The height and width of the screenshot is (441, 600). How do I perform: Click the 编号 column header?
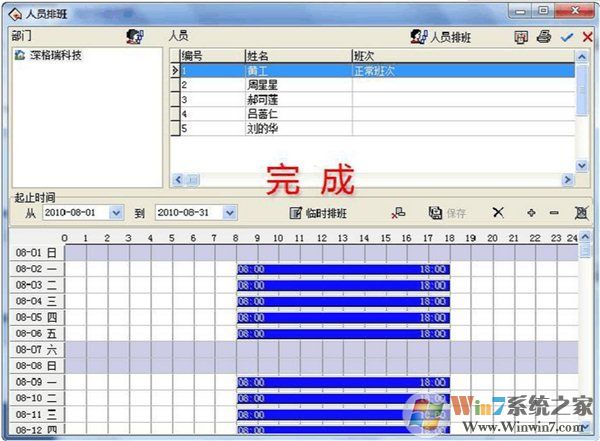point(212,56)
